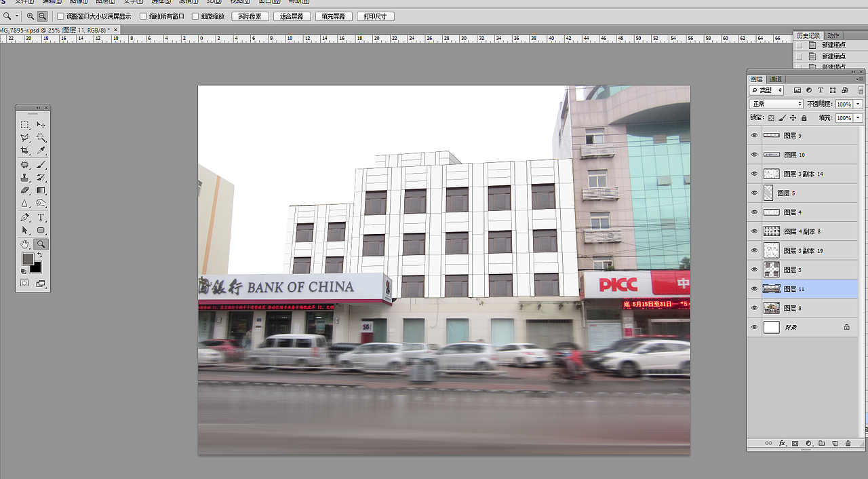Click Zoom Out button in options bar
Viewport: 868px width, 479px height.
42,16
